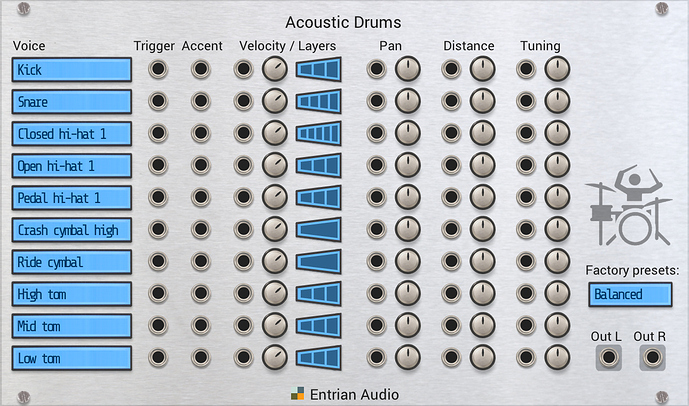
Task: Open the Closed hi-hat 1 voice selector
Action: [72, 134]
